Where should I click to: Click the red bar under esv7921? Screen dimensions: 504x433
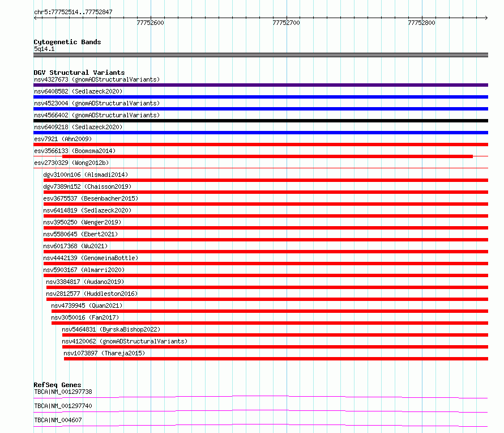260,145
